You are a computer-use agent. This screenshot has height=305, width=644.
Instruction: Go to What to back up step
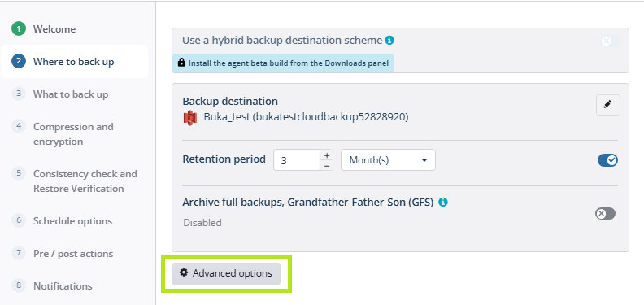pyautogui.click(x=71, y=94)
